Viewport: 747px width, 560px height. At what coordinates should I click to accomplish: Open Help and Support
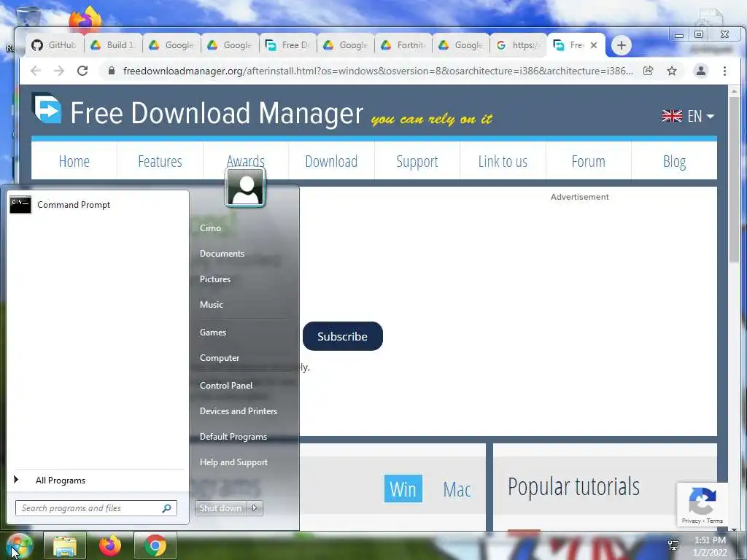233,462
